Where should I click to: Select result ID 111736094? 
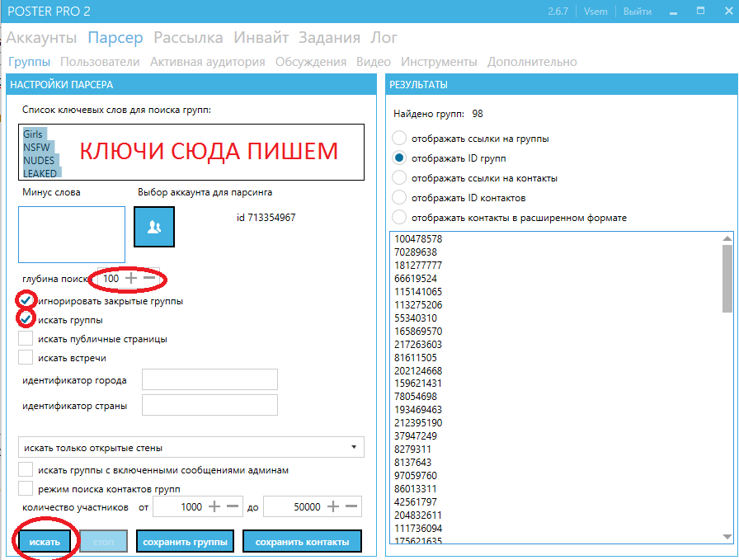[x=418, y=529]
